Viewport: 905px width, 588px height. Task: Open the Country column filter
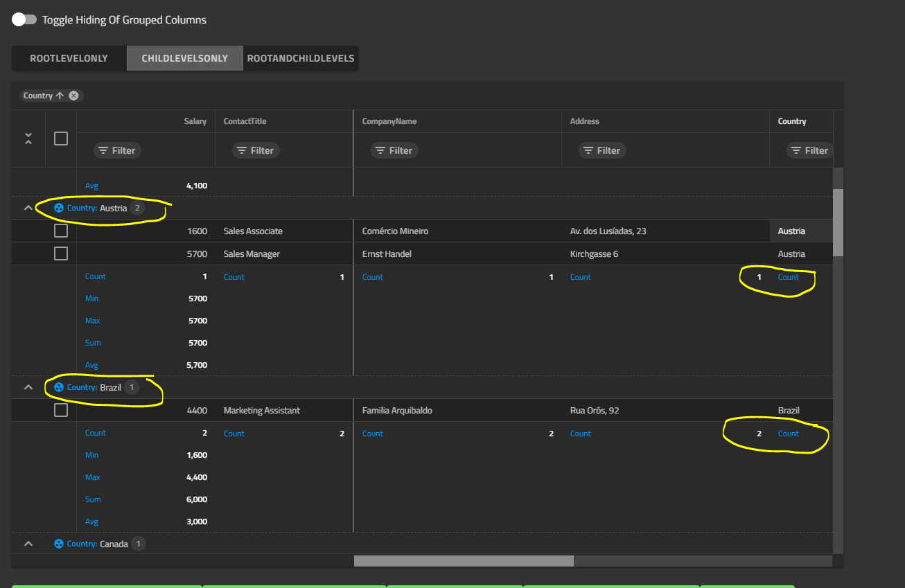click(809, 150)
